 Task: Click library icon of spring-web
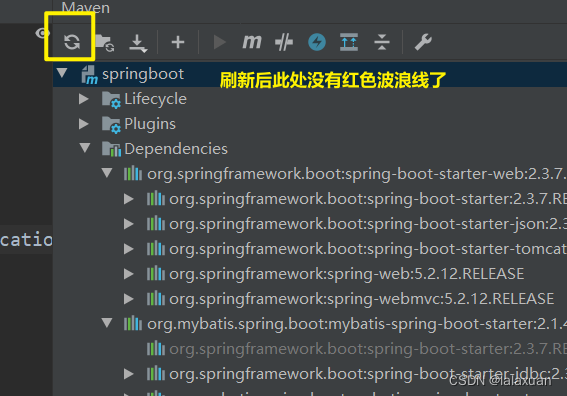tap(156, 273)
